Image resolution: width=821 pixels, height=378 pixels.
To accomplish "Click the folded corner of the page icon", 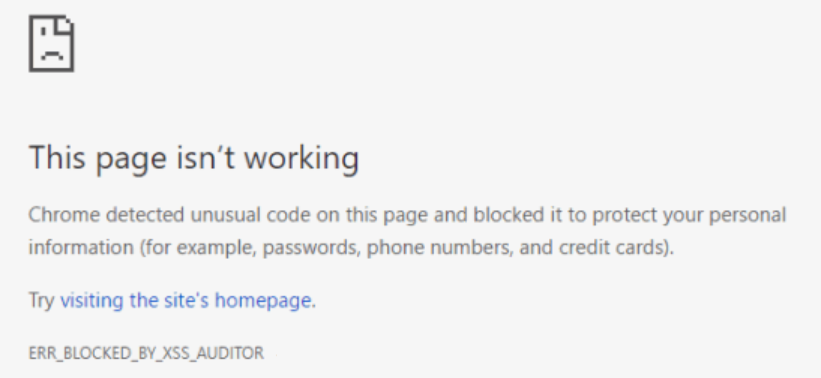I will click(66, 23).
